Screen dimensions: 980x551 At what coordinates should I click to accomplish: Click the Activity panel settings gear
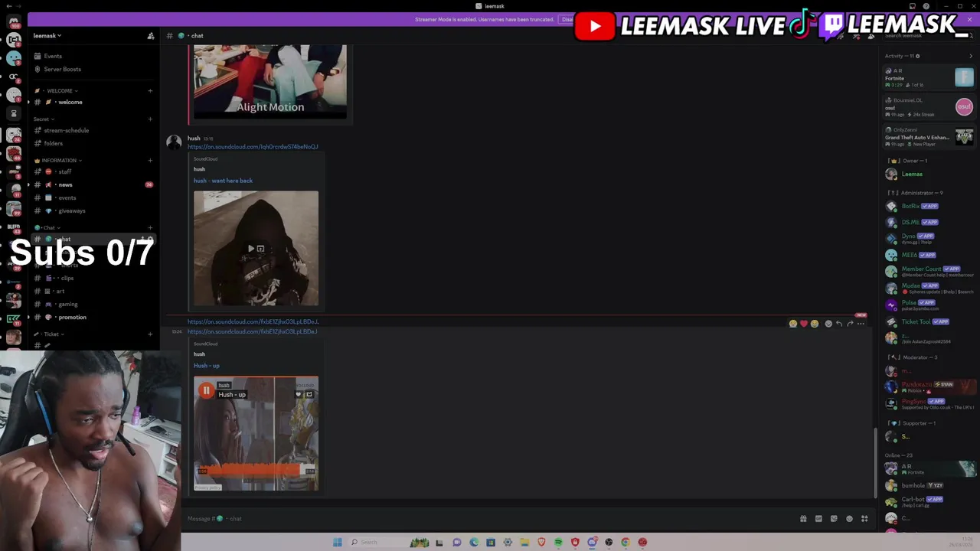point(918,56)
